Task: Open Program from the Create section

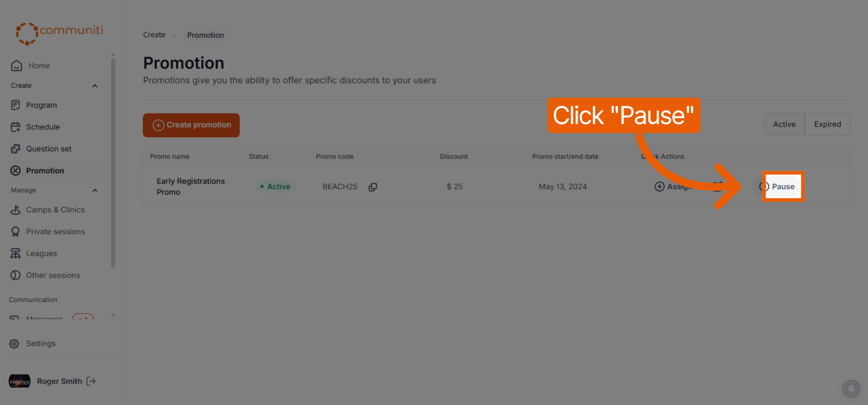Action: 41,105
